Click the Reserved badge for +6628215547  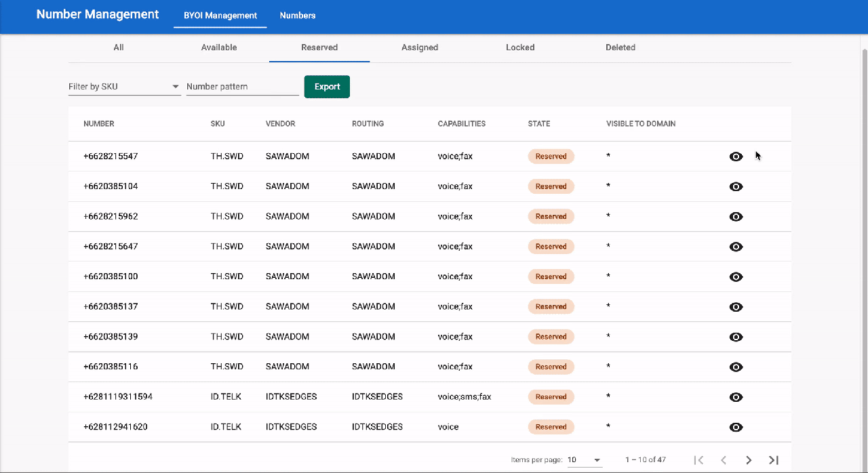pyautogui.click(x=551, y=157)
